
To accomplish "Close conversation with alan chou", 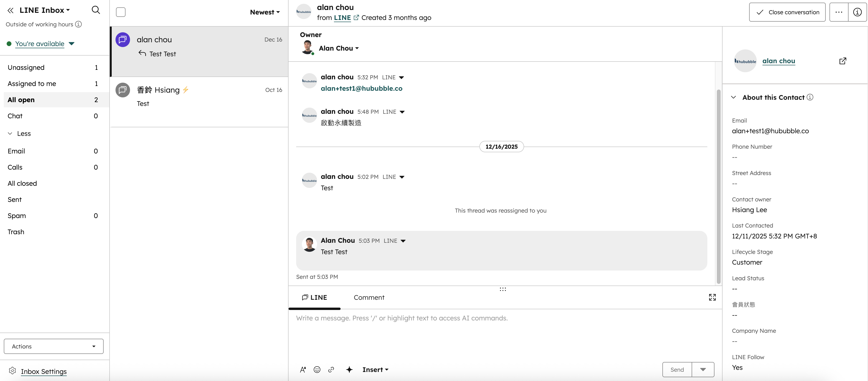I will coord(787,12).
